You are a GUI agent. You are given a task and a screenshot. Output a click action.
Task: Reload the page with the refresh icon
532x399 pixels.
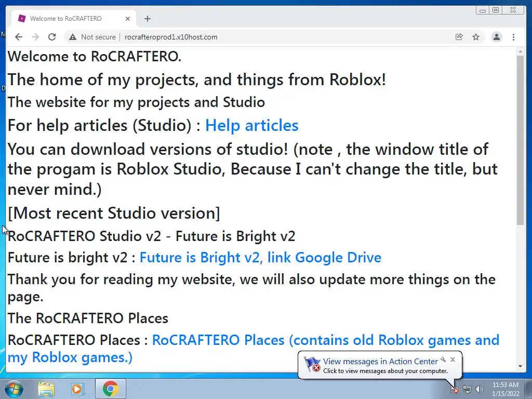52,37
